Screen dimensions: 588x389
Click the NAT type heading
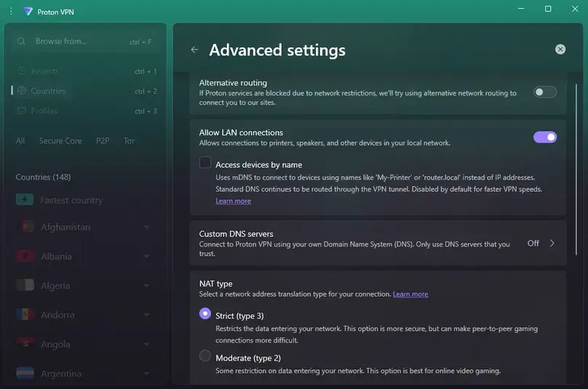pyautogui.click(x=215, y=284)
